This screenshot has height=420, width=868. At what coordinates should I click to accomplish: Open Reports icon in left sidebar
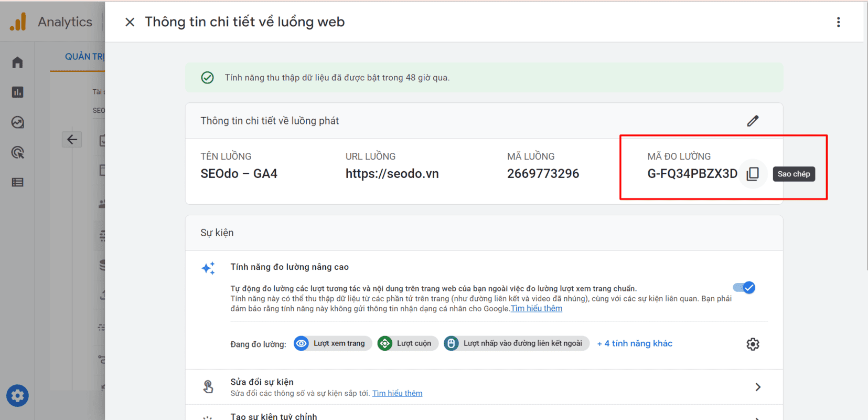(x=17, y=92)
